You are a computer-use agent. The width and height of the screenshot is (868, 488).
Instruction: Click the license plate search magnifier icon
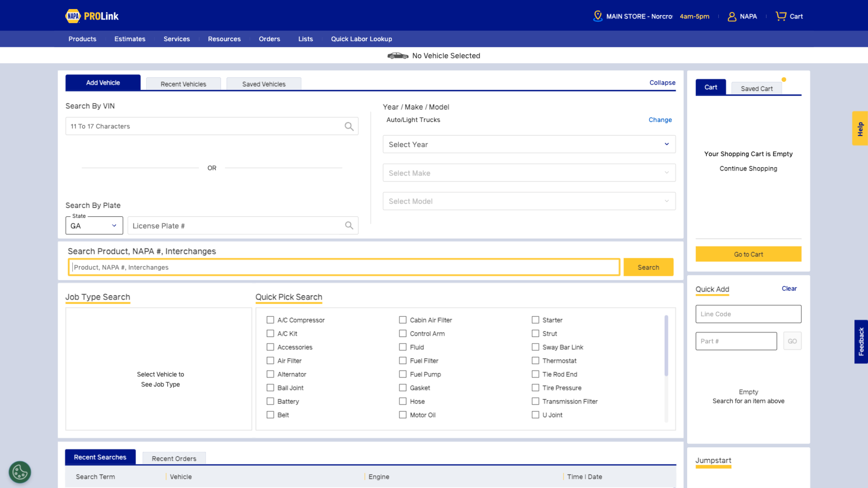[x=349, y=226]
